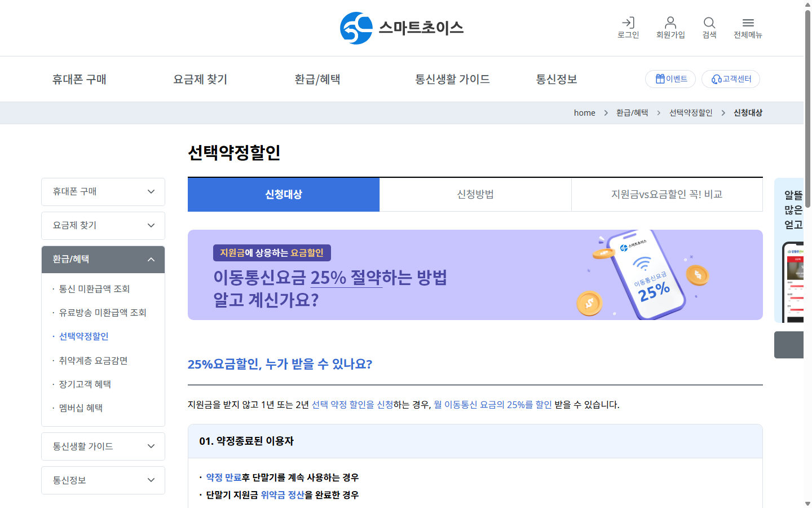Screen dimensions: 812x508
Task: Click 선택약정할인 in the breadcrumb
Action: pyautogui.click(x=691, y=113)
